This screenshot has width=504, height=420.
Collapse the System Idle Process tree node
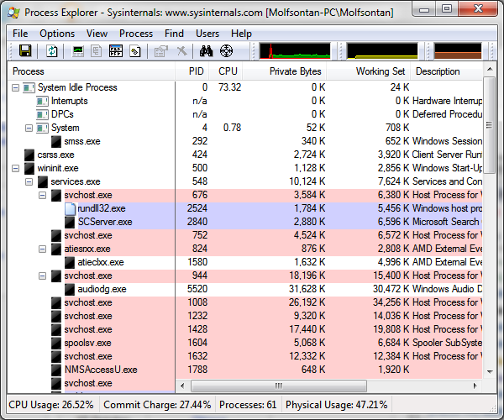(x=15, y=87)
